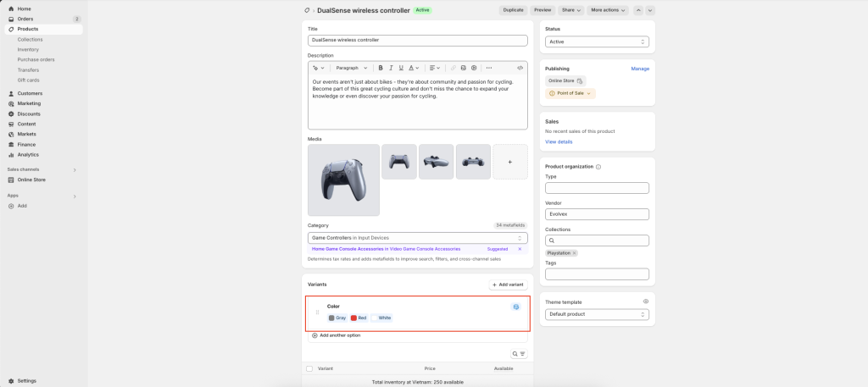Click the large main controller image
The image size is (868, 387).
[344, 180]
